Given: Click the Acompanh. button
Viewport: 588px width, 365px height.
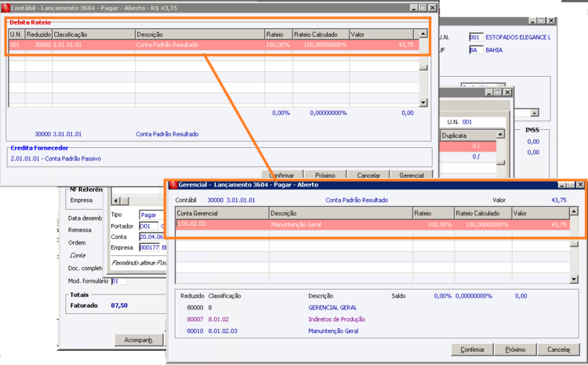Looking at the screenshot, I should pyautogui.click(x=139, y=340).
